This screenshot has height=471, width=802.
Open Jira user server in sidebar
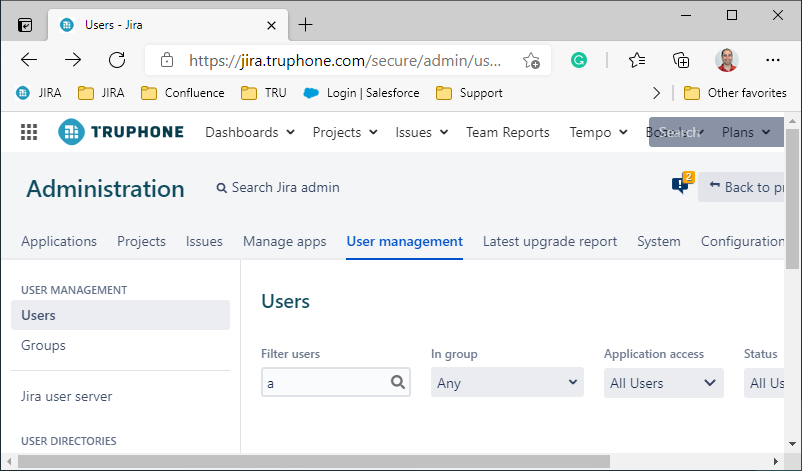66,396
